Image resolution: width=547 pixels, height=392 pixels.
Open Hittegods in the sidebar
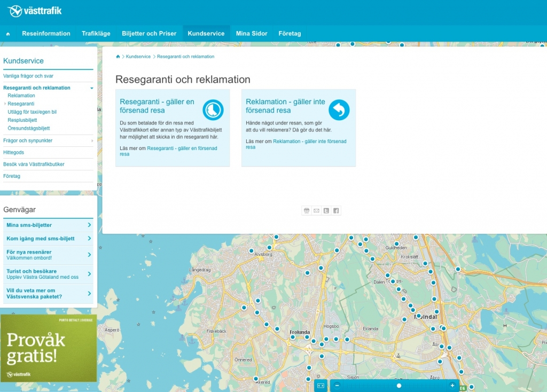click(13, 152)
